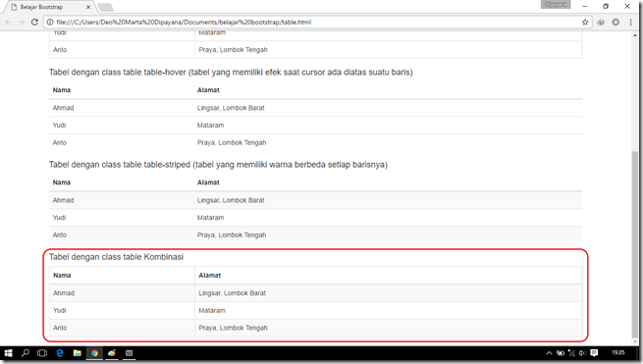Click 'Tabel dengan class table Kombinasi' heading
This screenshot has height=364, width=643.
pos(116,257)
